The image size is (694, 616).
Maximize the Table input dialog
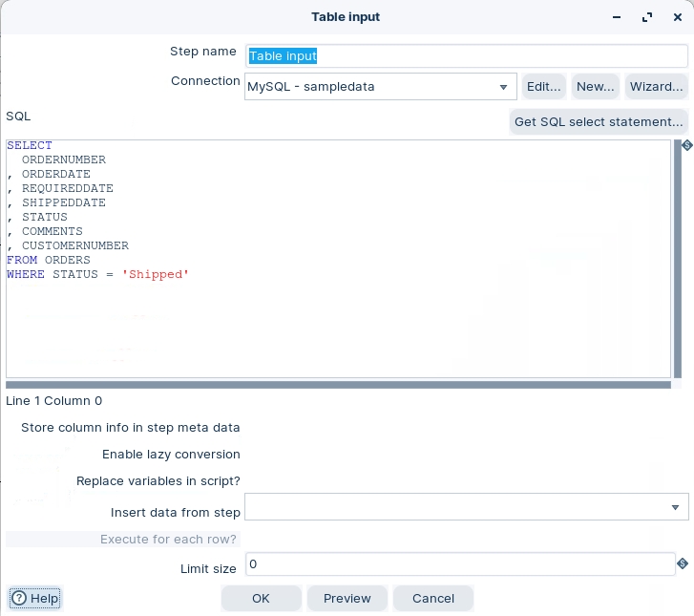(x=647, y=17)
